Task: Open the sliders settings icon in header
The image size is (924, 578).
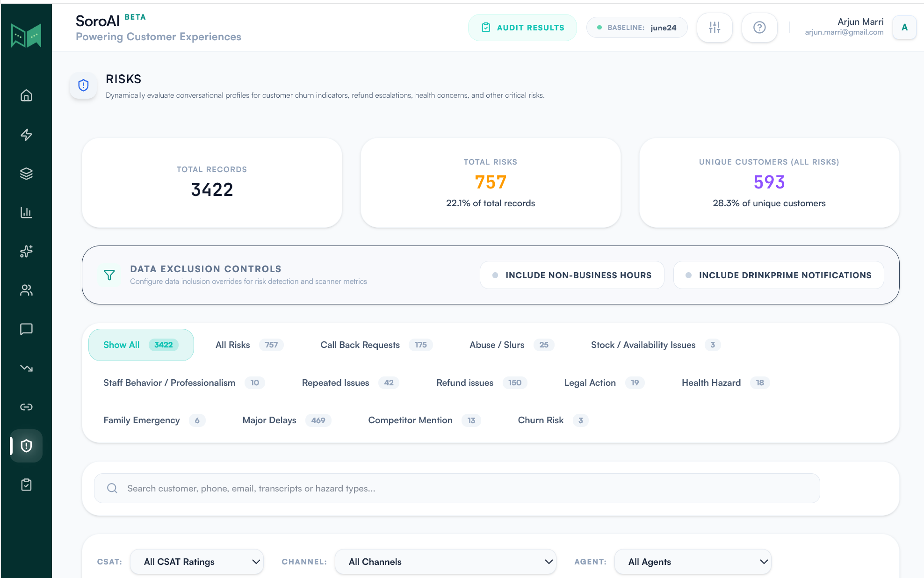Action: (715, 28)
